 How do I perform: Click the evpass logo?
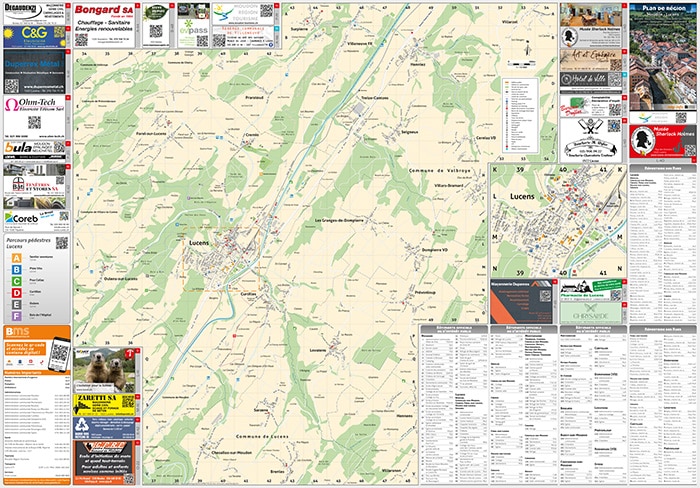(193, 28)
